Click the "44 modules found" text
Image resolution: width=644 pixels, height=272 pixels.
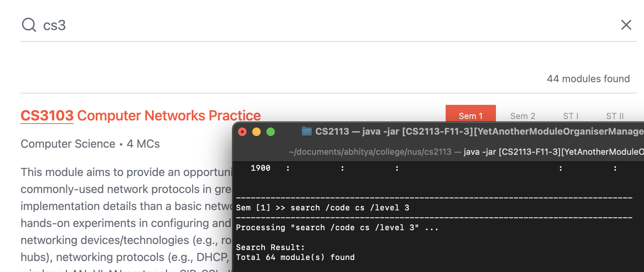pyautogui.click(x=588, y=79)
